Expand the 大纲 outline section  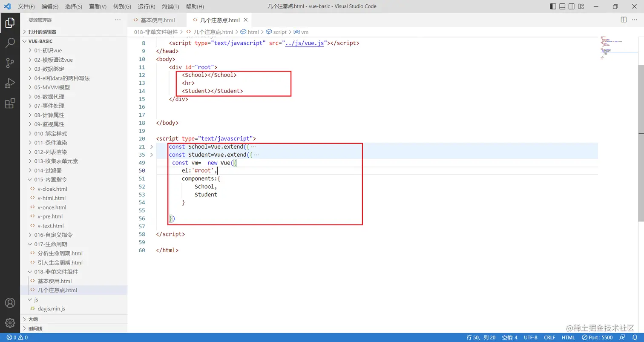(75, 319)
